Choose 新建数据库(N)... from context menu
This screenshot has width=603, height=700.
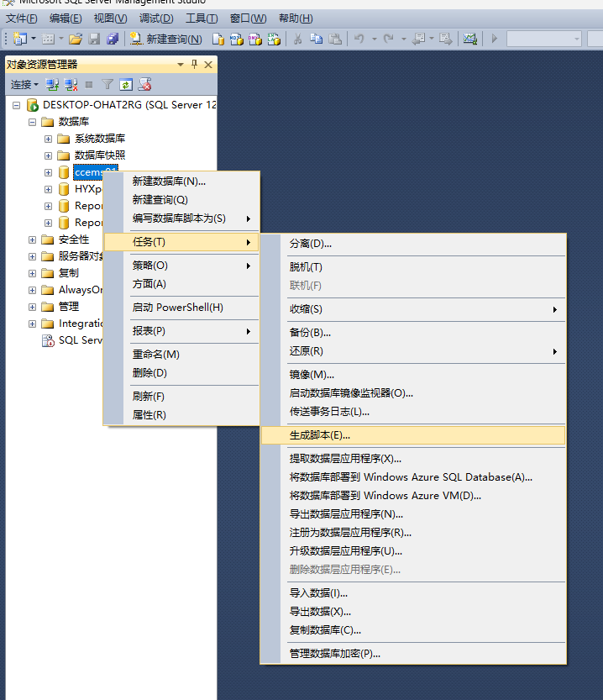point(182,182)
